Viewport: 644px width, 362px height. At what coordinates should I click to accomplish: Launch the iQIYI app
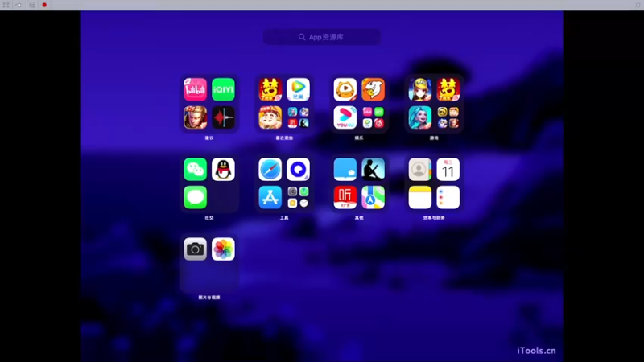tap(223, 89)
